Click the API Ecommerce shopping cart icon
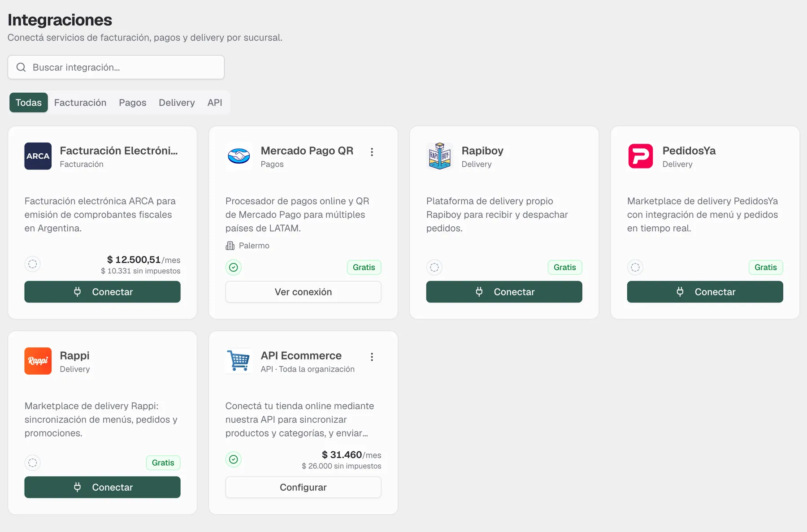The image size is (807, 532). (239, 361)
